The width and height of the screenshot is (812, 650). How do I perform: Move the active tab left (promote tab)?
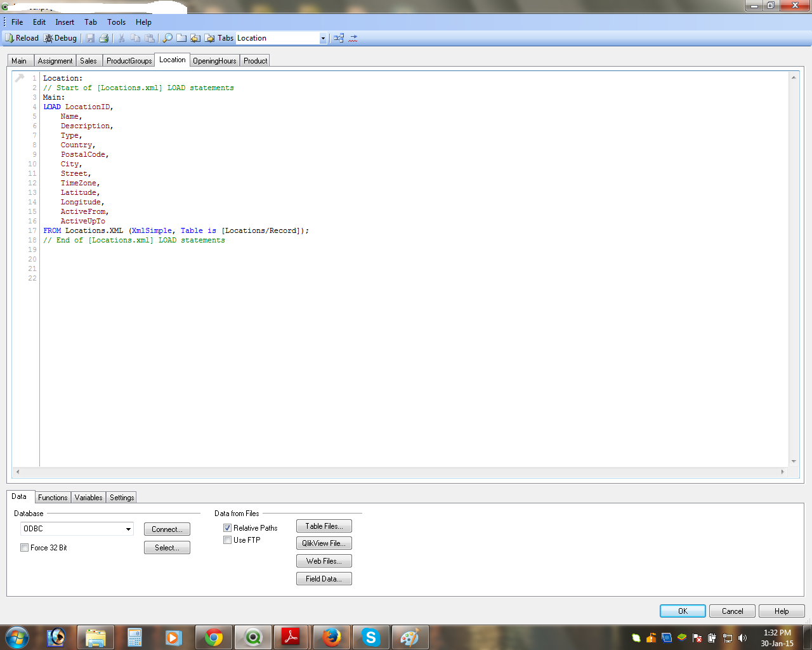point(195,38)
